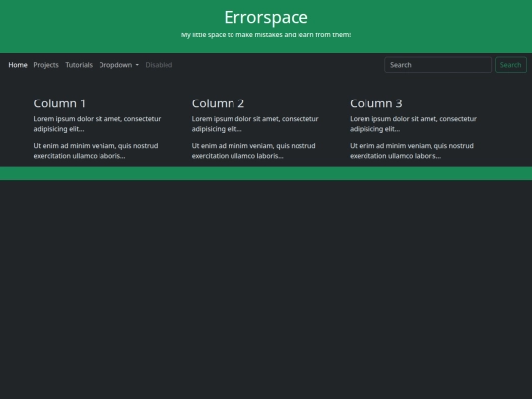Image resolution: width=532 pixels, height=399 pixels.
Task: Click Column 1 Lorem ipsum paragraph
Action: coord(98,124)
